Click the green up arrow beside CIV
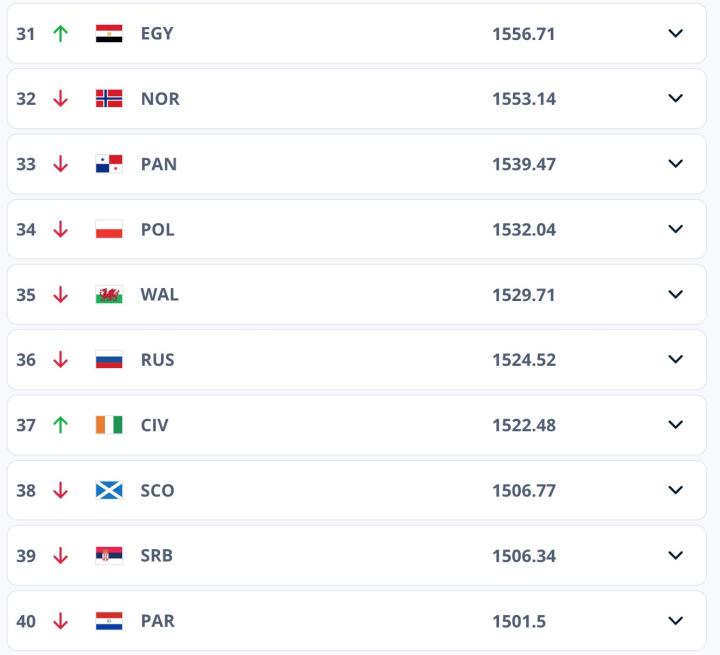This screenshot has height=655, width=720. 60,425
